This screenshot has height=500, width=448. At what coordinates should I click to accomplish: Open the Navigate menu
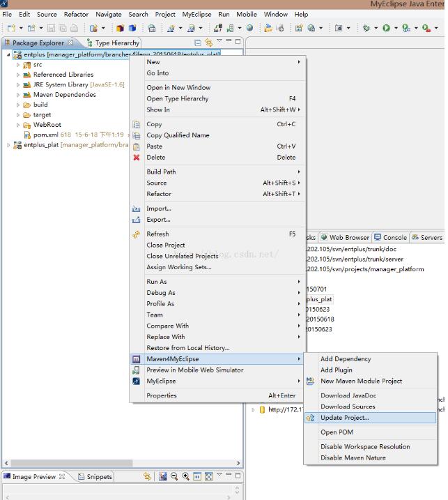pyautogui.click(x=109, y=15)
